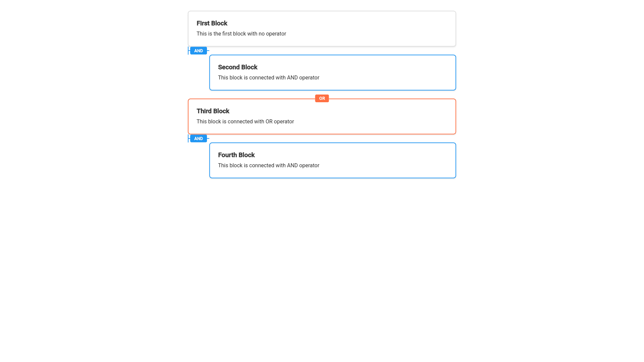
Task: Select the Third Block heading
Action: click(213, 111)
